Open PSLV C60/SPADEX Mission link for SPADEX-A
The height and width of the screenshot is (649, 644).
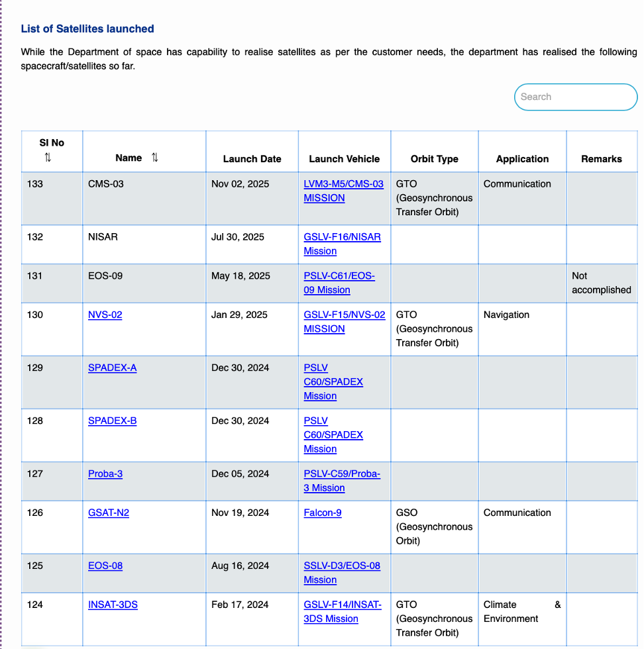333,382
